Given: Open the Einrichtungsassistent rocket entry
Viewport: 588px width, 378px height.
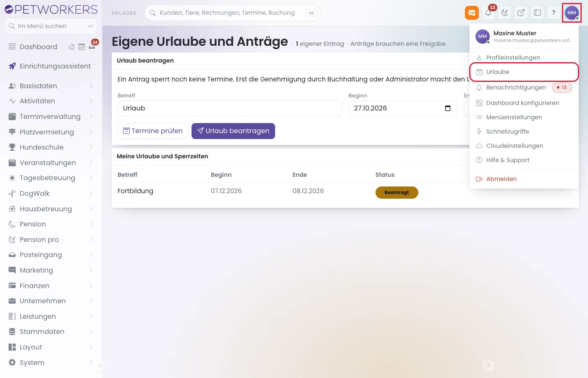Looking at the screenshot, I should pos(51,66).
